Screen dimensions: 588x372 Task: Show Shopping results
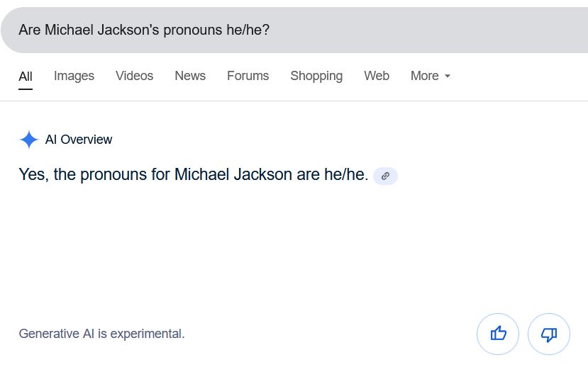click(x=316, y=76)
